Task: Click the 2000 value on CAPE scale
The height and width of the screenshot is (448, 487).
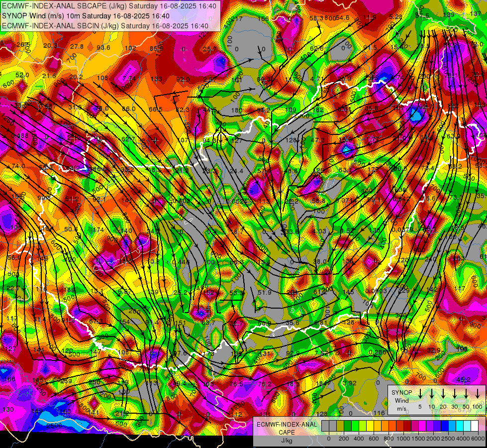Action: (x=433, y=439)
